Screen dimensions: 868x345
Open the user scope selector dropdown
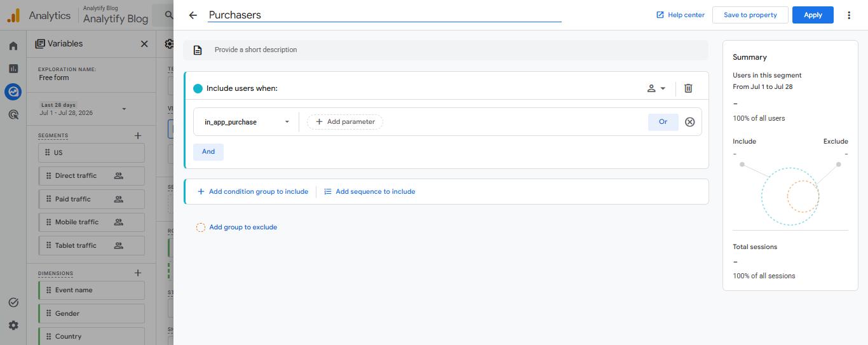(656, 88)
